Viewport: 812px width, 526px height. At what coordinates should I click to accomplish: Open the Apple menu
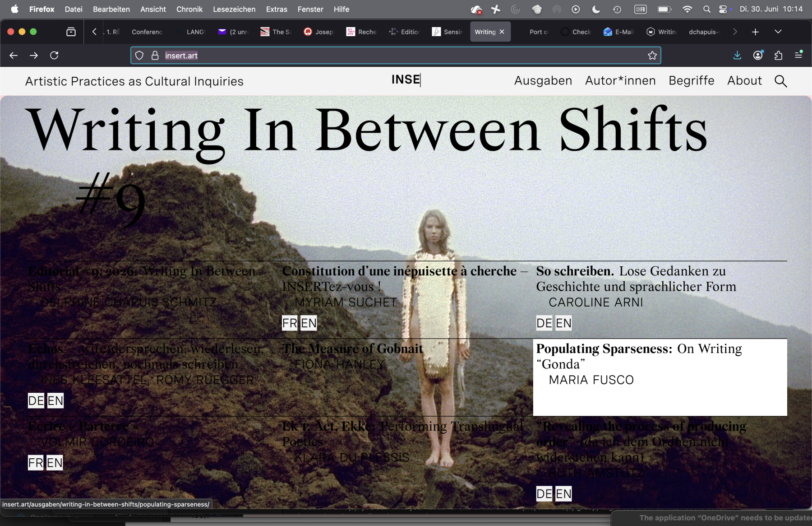(x=14, y=9)
